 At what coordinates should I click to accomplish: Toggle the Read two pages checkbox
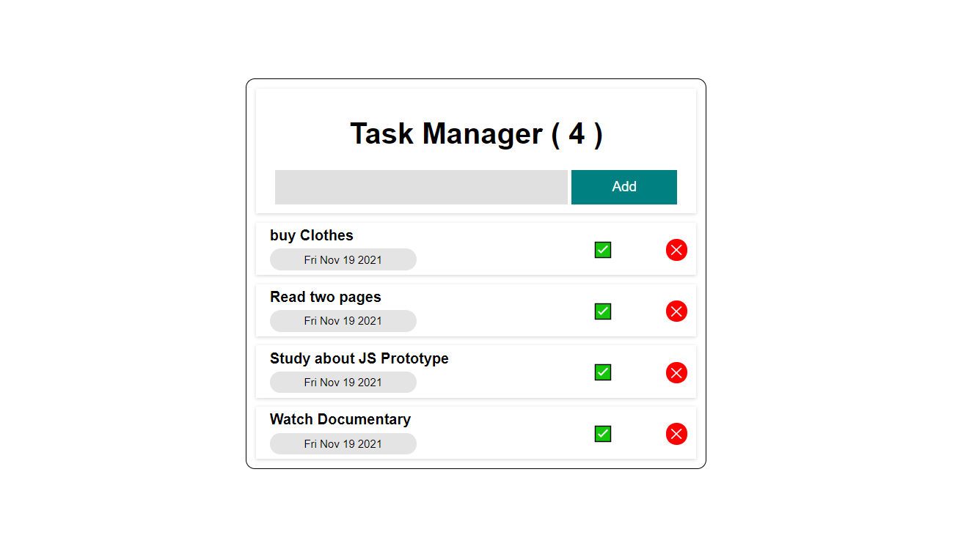click(603, 311)
